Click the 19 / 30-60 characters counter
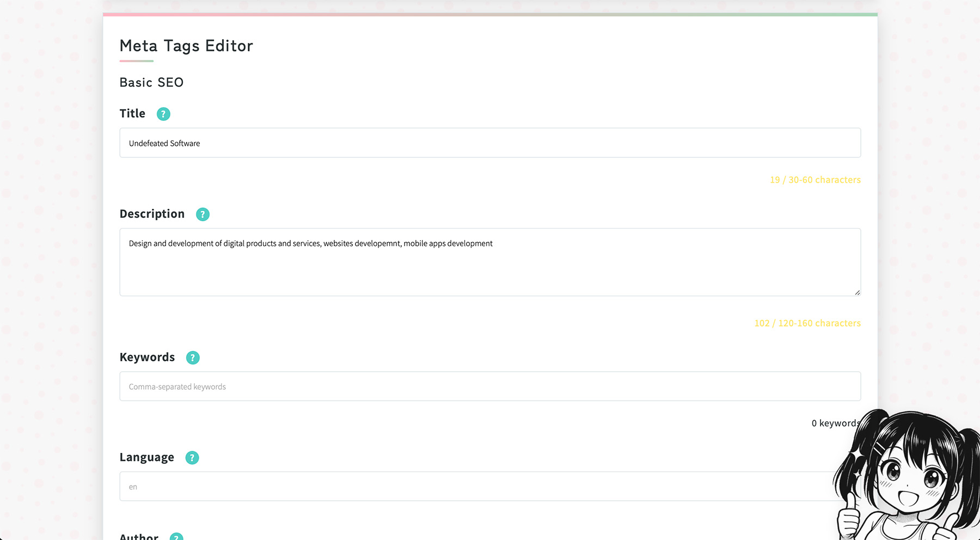Viewport: 980px width, 540px height. pos(814,180)
